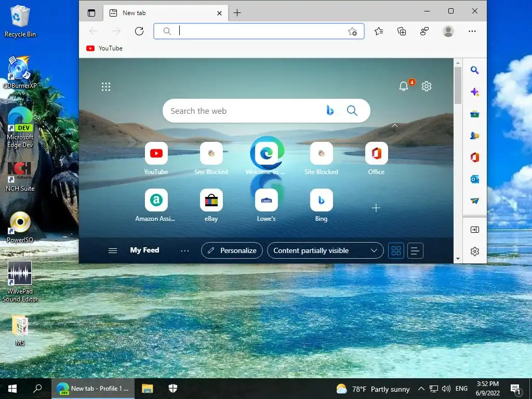Toggle the hide sidebar button
This screenshot has height=399, width=532.
point(475,230)
